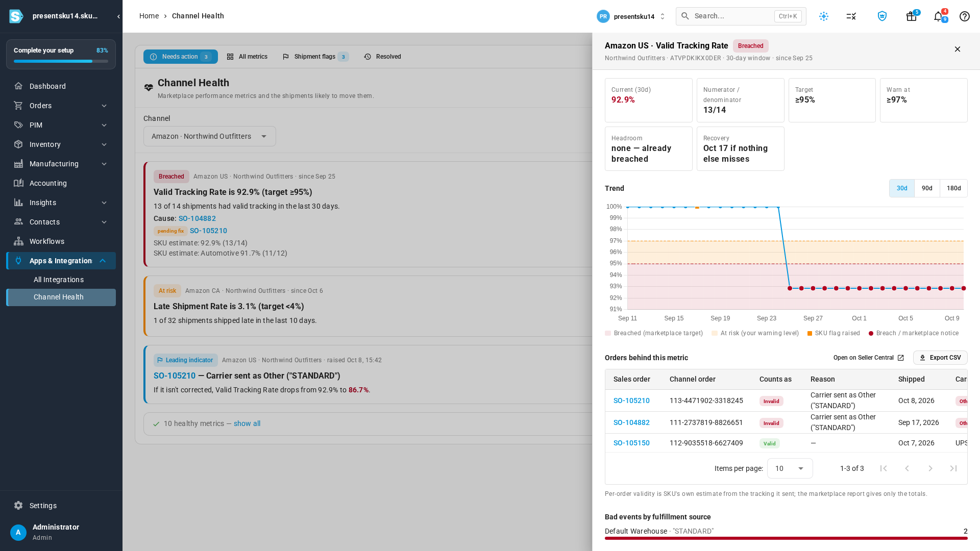This screenshot has height=551, width=980.
Task: Select the 30d trend range
Action: pyautogui.click(x=902, y=188)
